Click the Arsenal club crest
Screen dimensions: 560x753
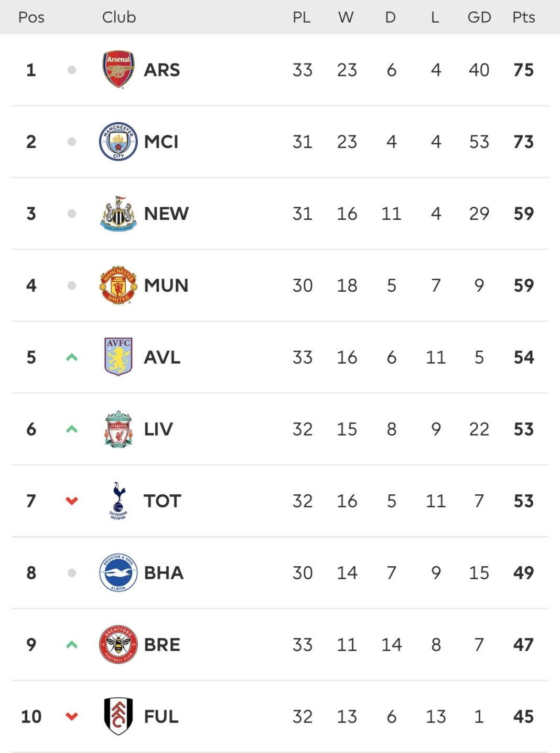pos(119,70)
